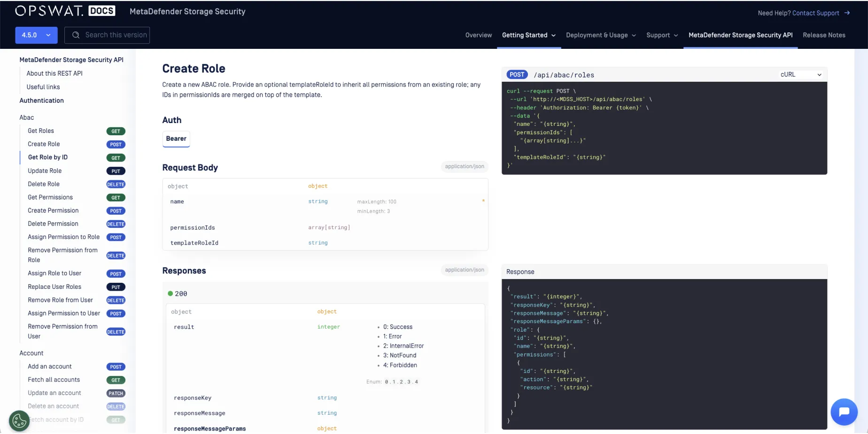The width and height of the screenshot is (868, 434).
Task: Click the Request Body application/json badge
Action: click(x=465, y=166)
